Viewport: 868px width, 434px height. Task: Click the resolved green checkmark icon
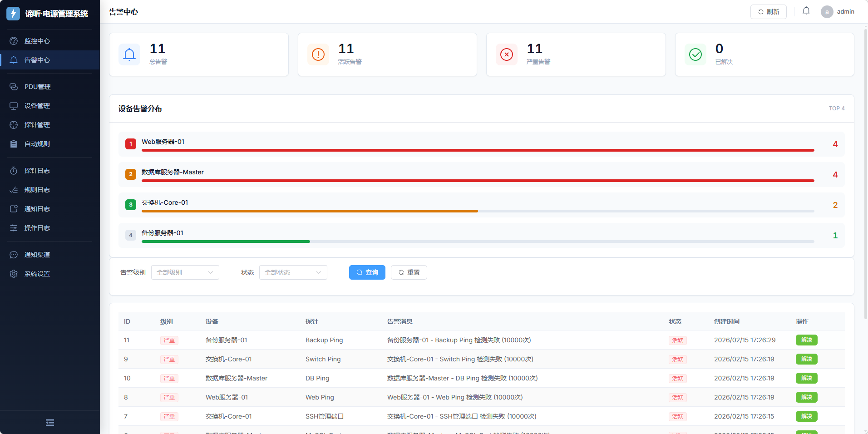coord(695,54)
